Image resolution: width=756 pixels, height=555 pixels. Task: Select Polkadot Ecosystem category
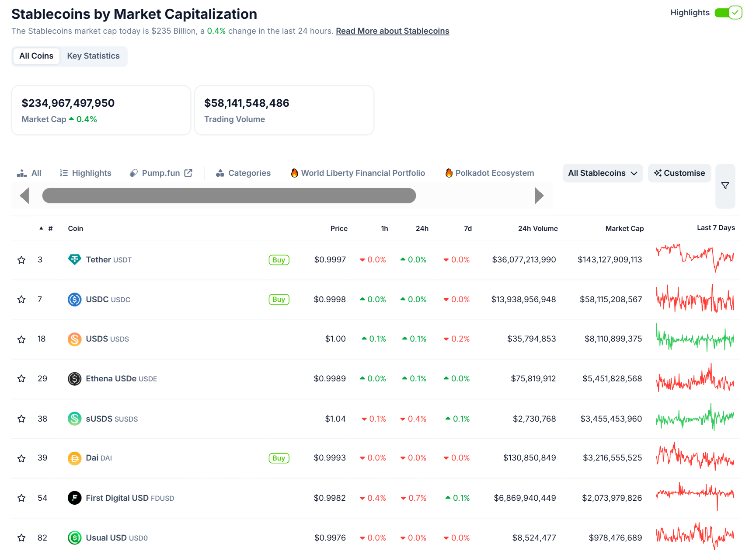click(490, 173)
